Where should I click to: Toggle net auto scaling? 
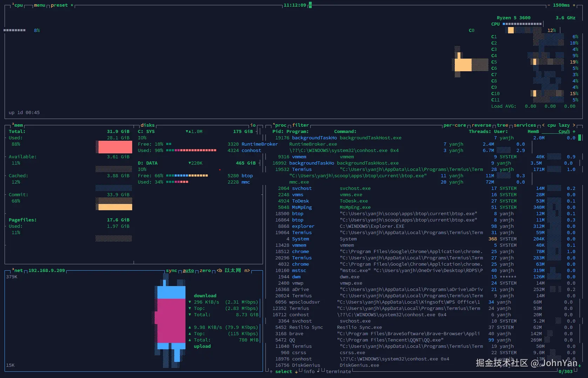(x=188, y=271)
